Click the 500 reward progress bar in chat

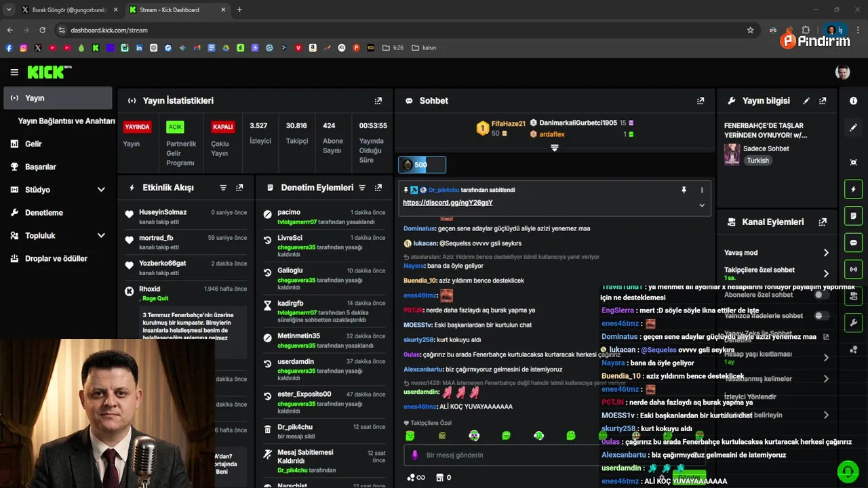pyautogui.click(x=422, y=165)
